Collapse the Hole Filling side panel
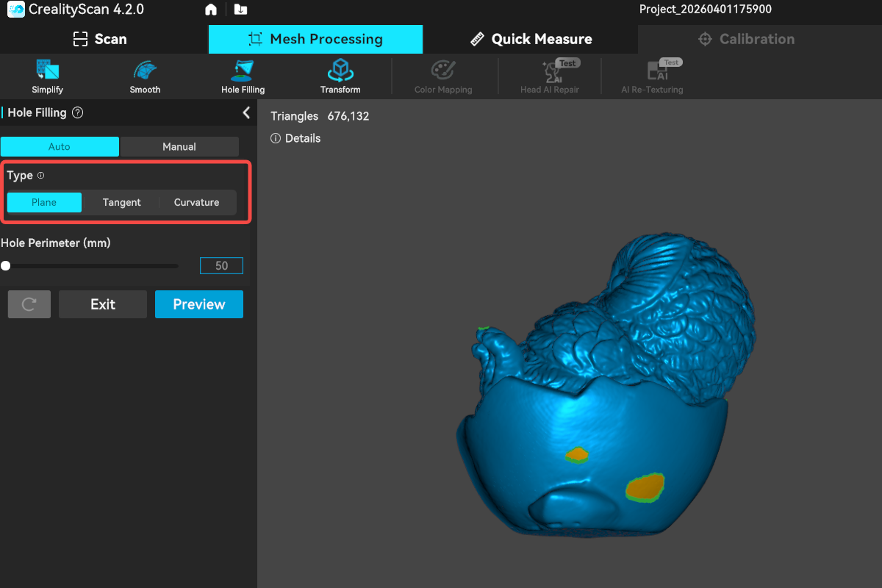 246,113
